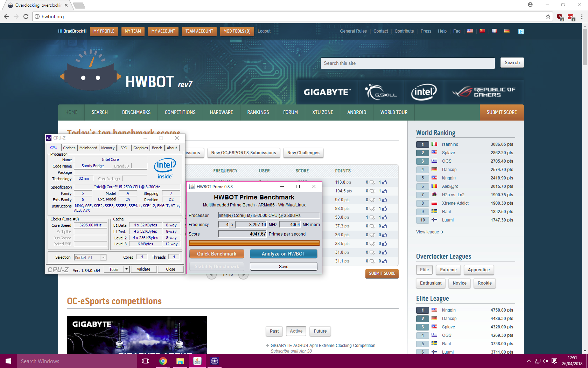Click the MY PROFILE button
The width and height of the screenshot is (588, 368).
(x=104, y=31)
